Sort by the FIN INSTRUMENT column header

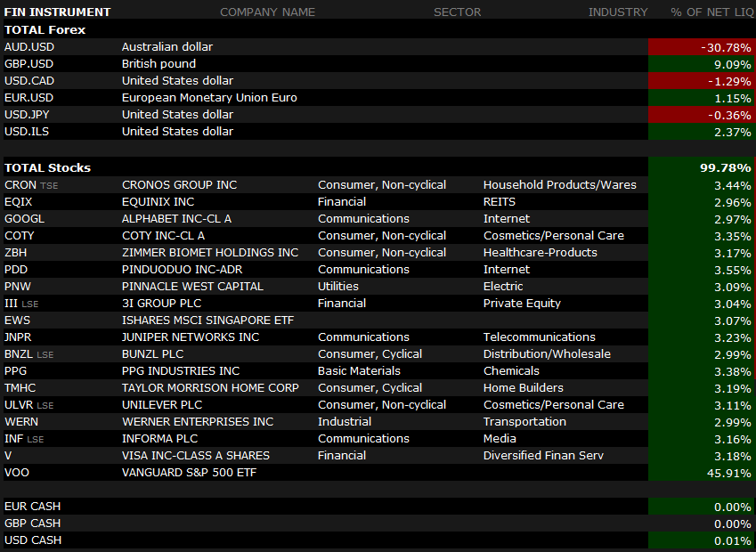57,12
